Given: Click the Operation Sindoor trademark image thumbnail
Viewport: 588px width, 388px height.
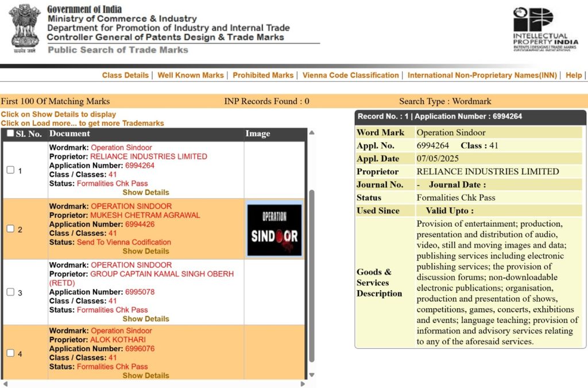Looking at the screenshot, I should point(274,230).
